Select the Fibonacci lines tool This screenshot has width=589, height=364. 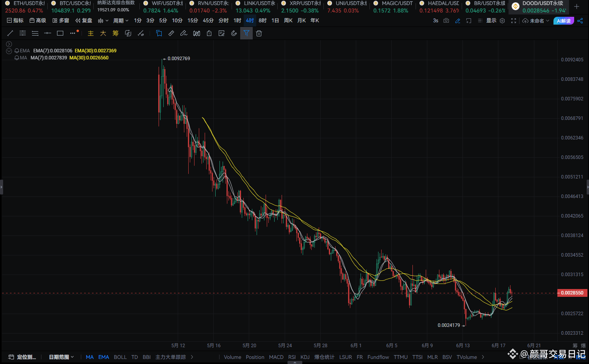(35, 34)
